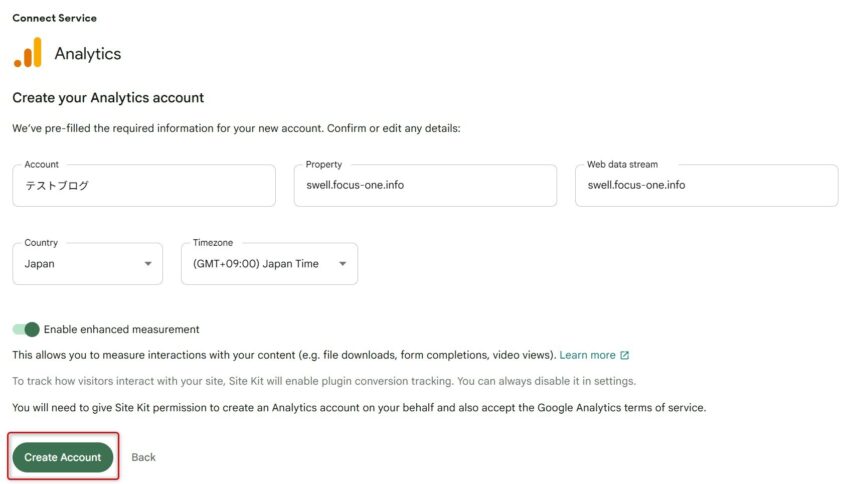Open the Learn more link
This screenshot has height=484, width=844.
pyautogui.click(x=587, y=355)
